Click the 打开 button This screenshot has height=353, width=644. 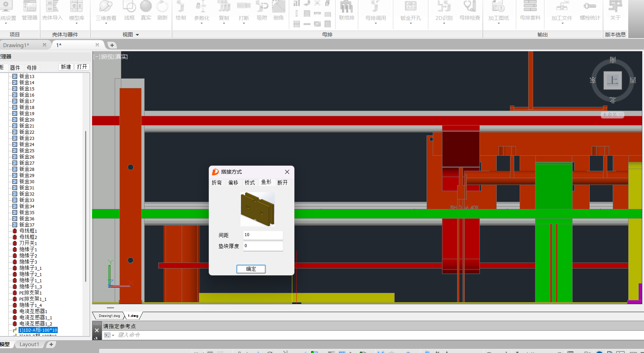click(82, 67)
